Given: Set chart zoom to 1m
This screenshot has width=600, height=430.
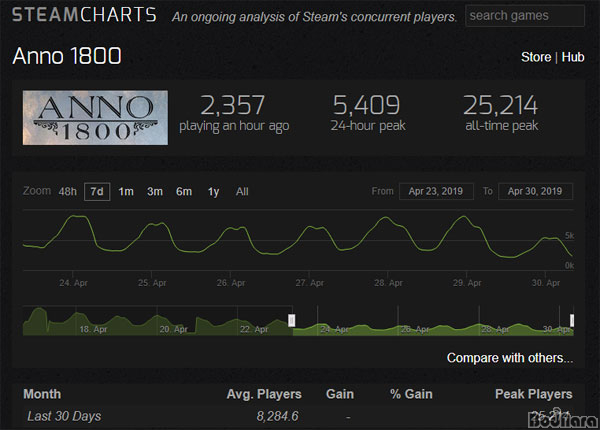Looking at the screenshot, I should pos(126,191).
